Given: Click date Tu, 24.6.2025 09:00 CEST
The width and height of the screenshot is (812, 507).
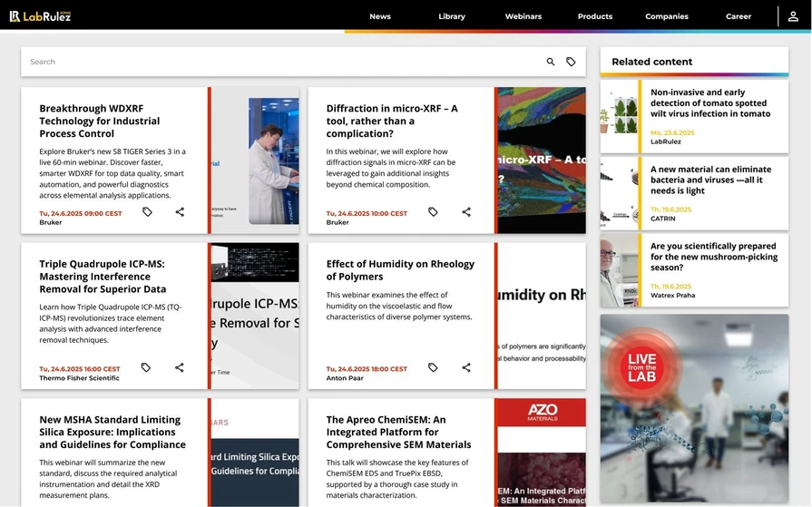Looking at the screenshot, I should (81, 213).
